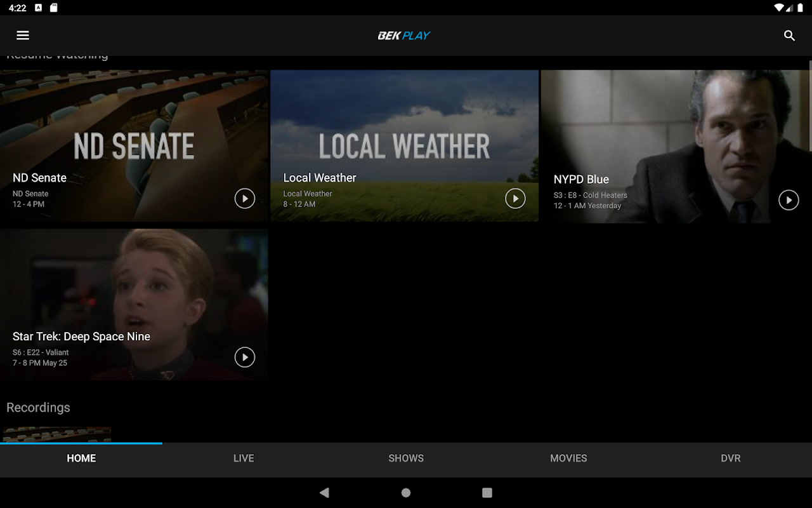Click 'S3 : E8 - Cold Heaters' episode text
Image resolution: width=812 pixels, height=508 pixels.
[x=591, y=196]
